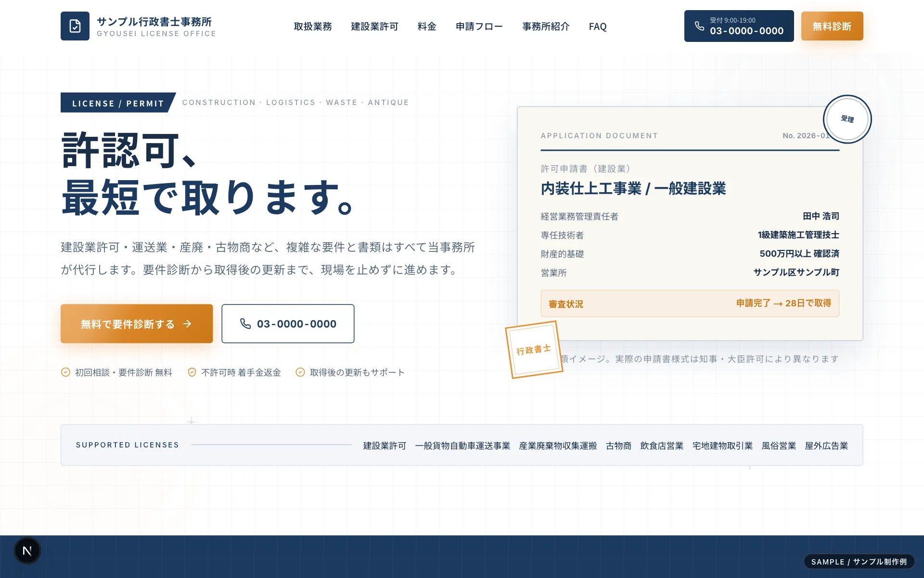
Task: Open 取扱業務 in the navigation
Action: click(x=313, y=26)
